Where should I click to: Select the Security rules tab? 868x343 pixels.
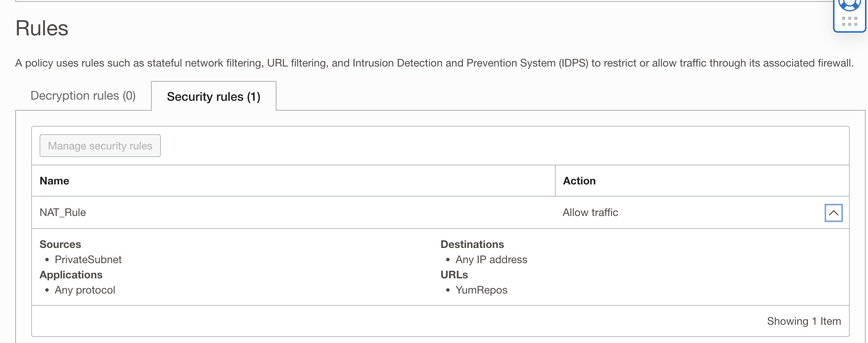(213, 97)
